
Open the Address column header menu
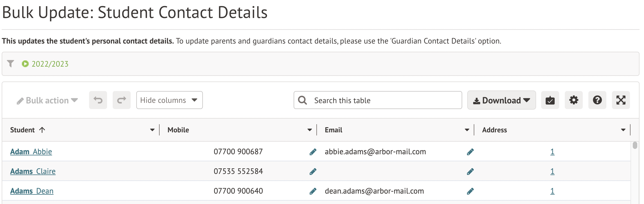pos(623,130)
